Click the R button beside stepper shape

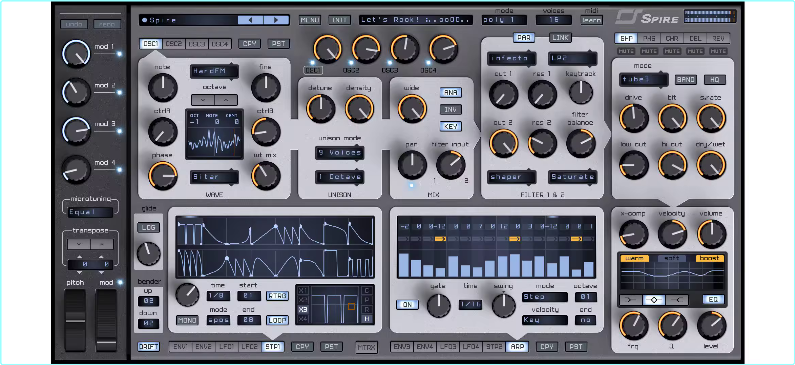tap(367, 309)
